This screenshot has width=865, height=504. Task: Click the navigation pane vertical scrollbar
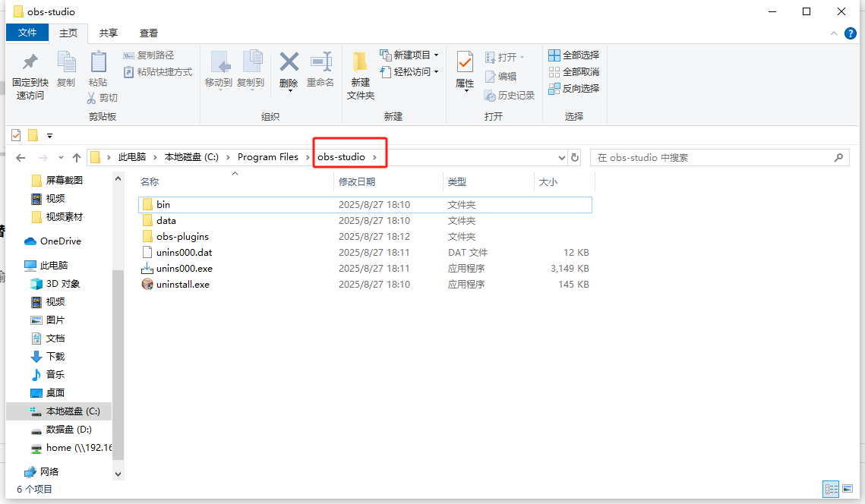click(118, 342)
